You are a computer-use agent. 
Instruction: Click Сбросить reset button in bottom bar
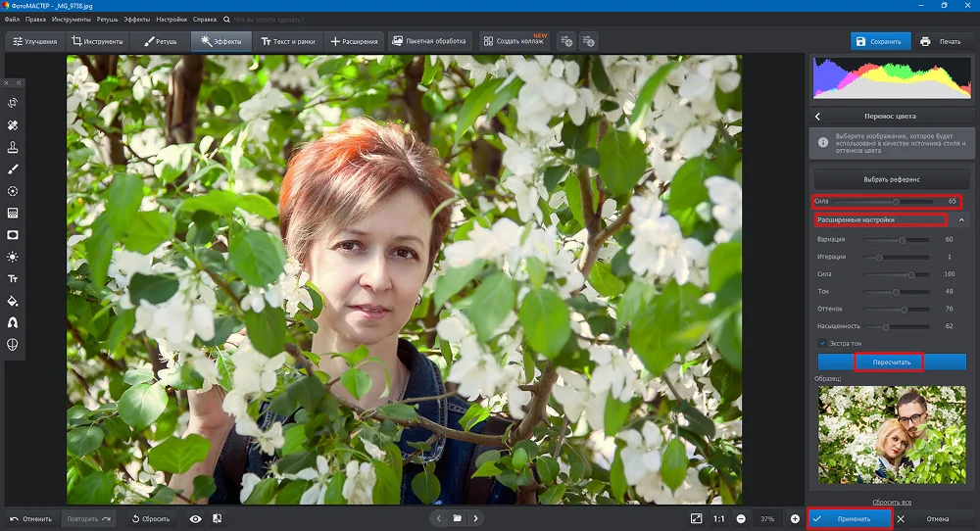click(x=151, y=518)
